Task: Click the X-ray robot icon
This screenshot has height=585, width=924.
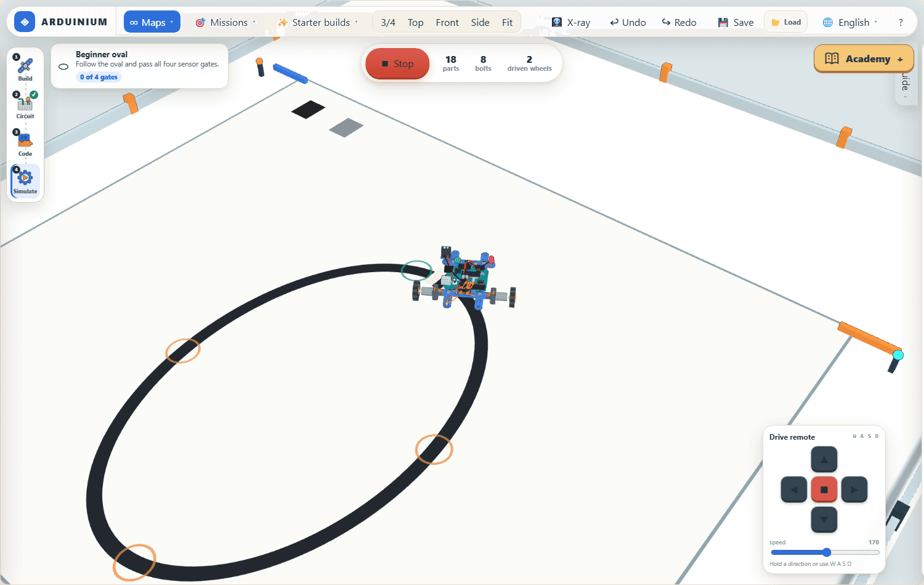Action: 557,22
